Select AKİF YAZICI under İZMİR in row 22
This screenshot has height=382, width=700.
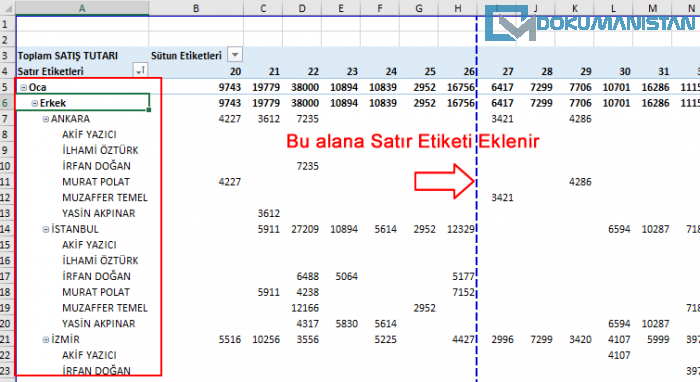click(89, 355)
